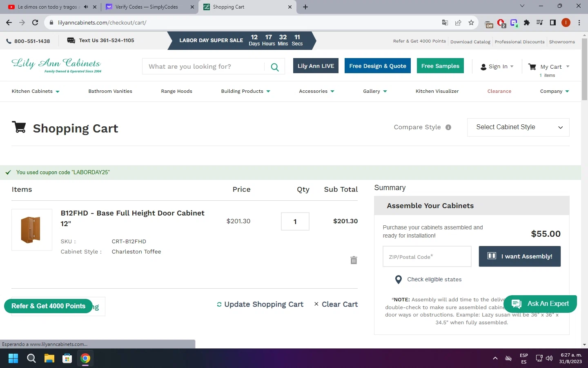The width and height of the screenshot is (588, 368).
Task: Reload the page in browser
Action: click(35, 22)
